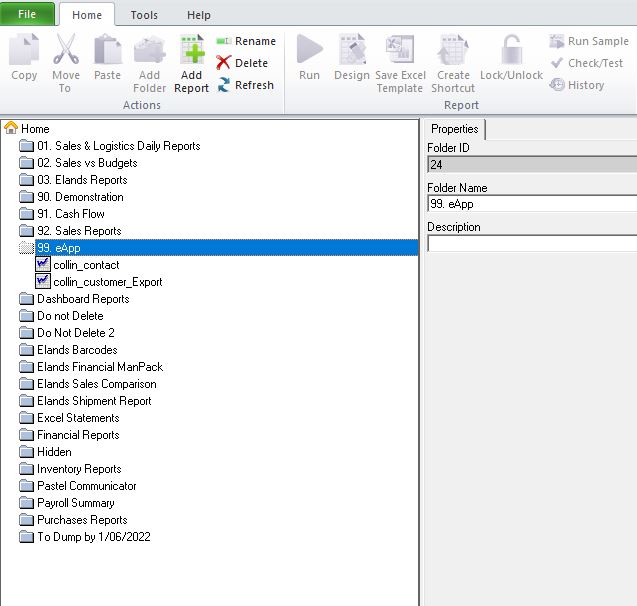Click the Copy icon in ribbon
Viewport: 637px width, 606px height.
coord(24,52)
